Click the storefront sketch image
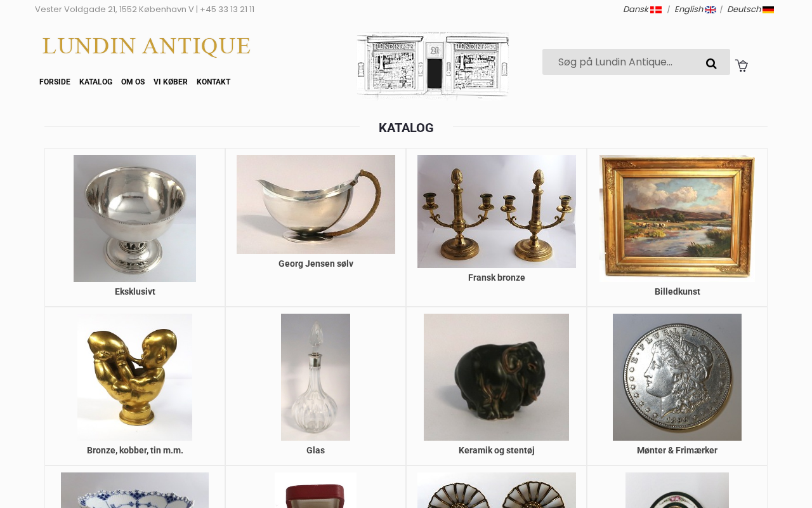Image resolution: width=812 pixels, height=508 pixels. pyautogui.click(x=433, y=65)
